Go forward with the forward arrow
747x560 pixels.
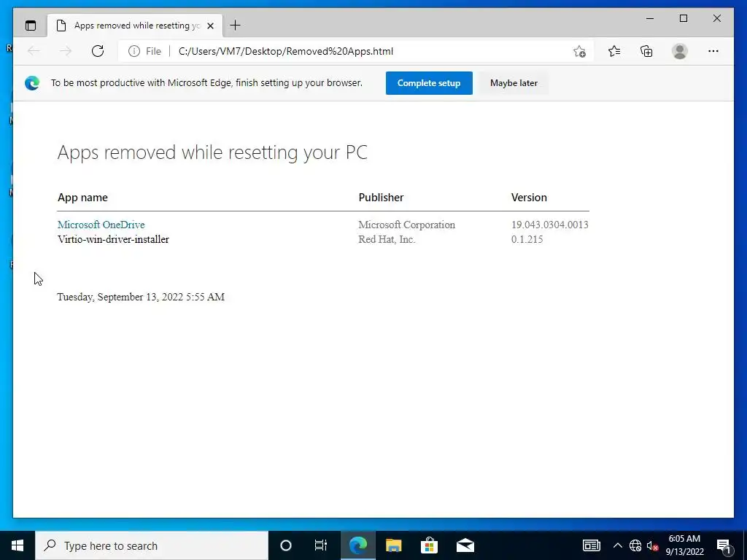point(66,51)
